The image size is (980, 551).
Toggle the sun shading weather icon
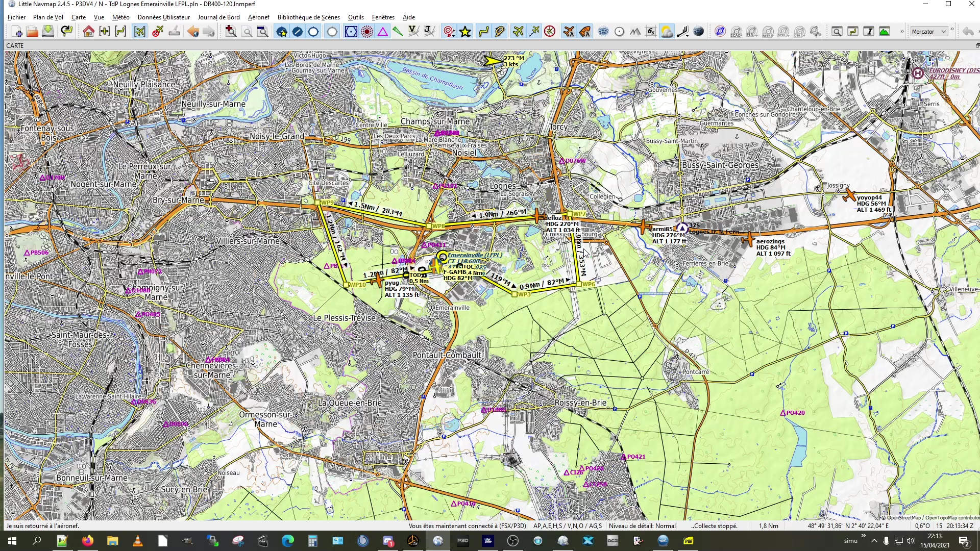(x=667, y=32)
